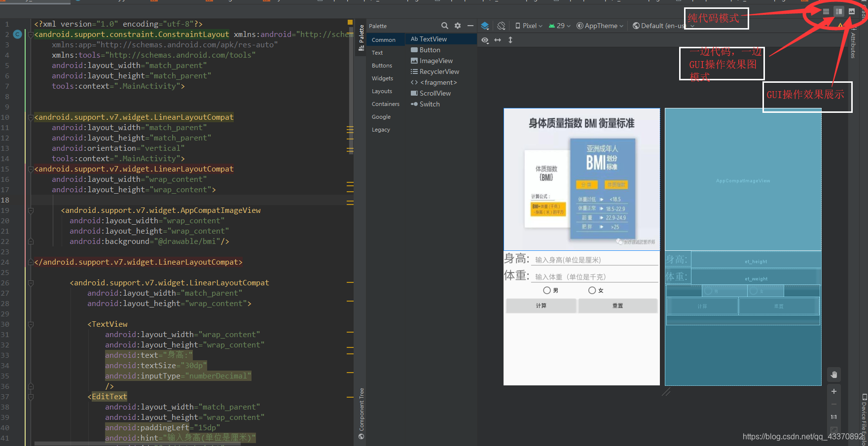The width and height of the screenshot is (868, 446).
Task: Toggle orientation for preview icon
Action: [502, 26]
